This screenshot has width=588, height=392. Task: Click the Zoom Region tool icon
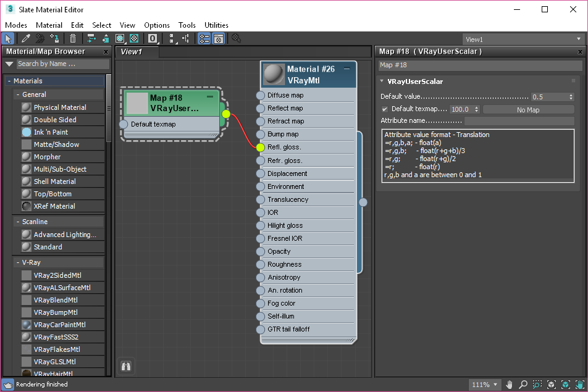point(537,385)
